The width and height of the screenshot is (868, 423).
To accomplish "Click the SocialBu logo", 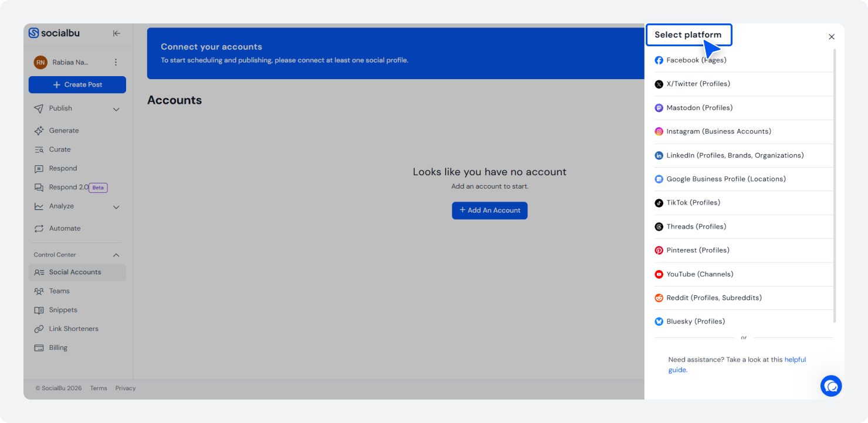I will pos(54,33).
